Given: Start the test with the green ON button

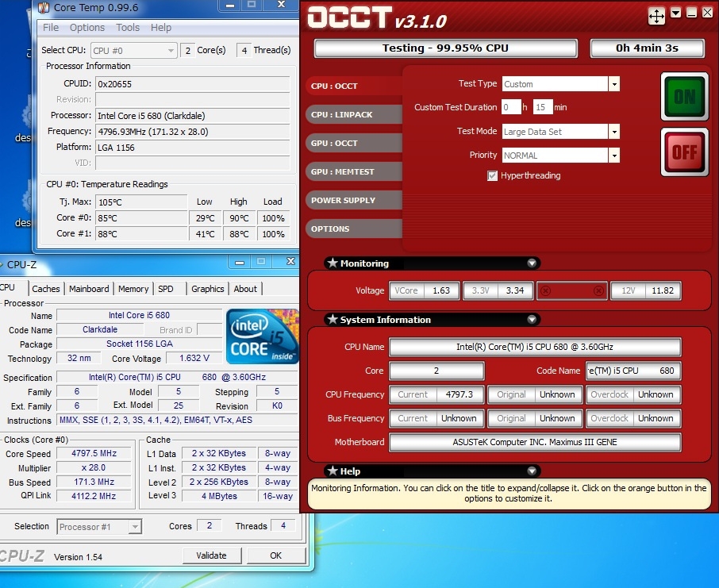Looking at the screenshot, I should click(685, 96).
